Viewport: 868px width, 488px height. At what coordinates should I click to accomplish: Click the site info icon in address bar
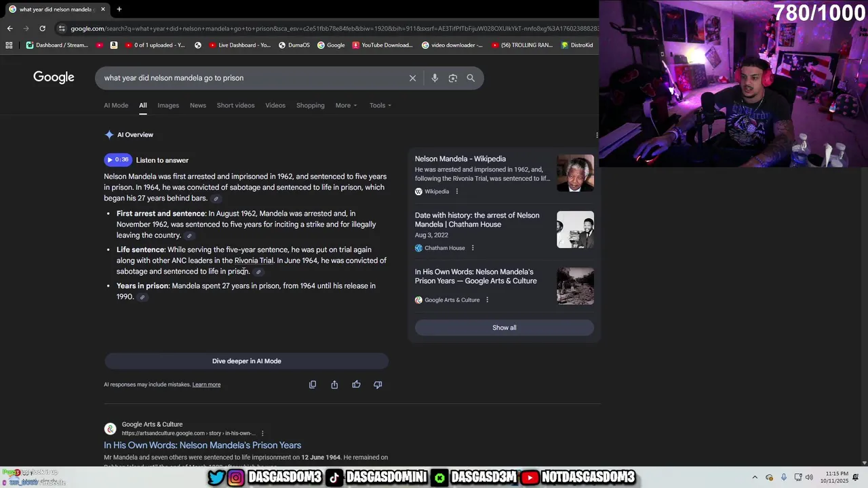coord(62,28)
